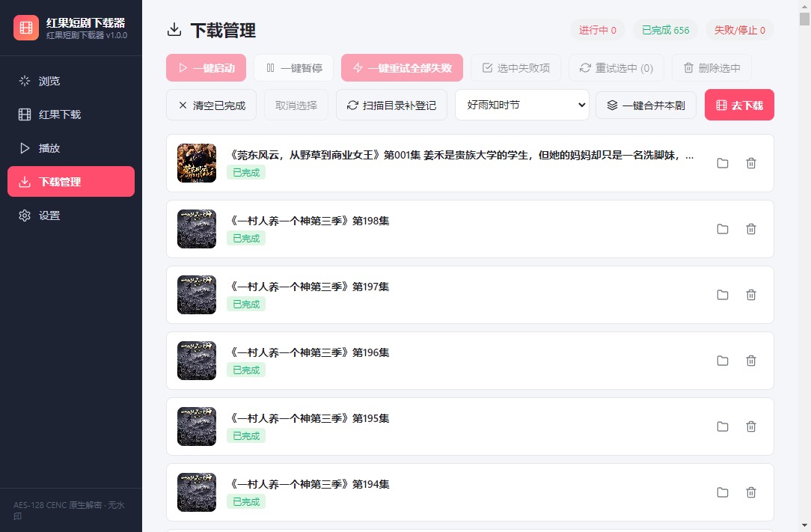This screenshot has height=532, width=811.
Task: Click thumbnail of 第197集 item
Action: pyautogui.click(x=197, y=295)
